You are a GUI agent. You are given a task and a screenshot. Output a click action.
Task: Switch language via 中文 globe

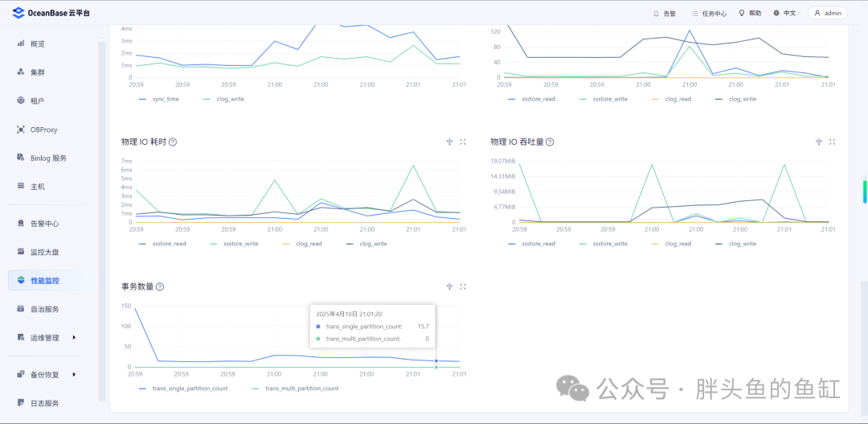[x=784, y=14]
